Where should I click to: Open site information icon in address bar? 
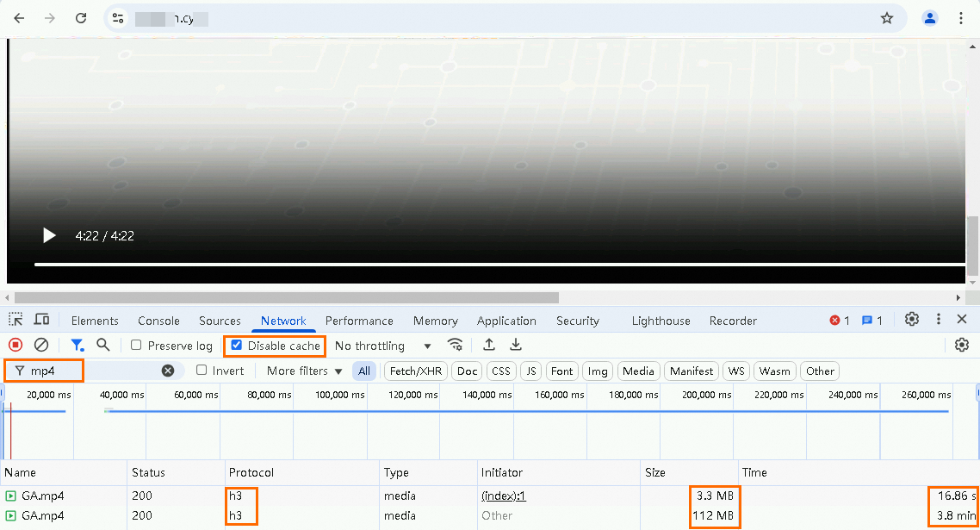tap(117, 18)
